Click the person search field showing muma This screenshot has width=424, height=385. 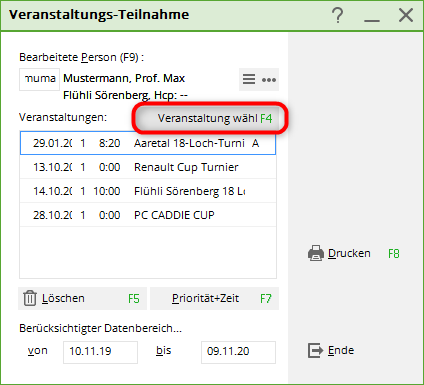(39, 79)
